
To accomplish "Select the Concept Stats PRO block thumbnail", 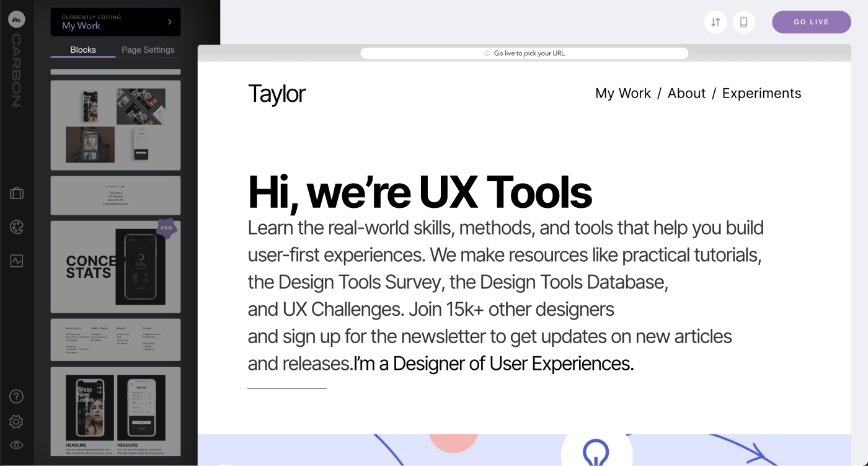I will (116, 266).
